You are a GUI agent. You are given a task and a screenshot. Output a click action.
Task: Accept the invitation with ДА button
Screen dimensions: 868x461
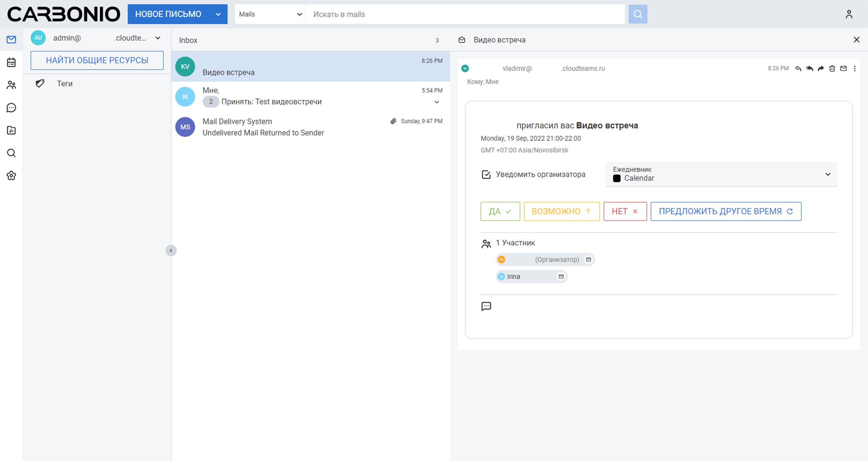tap(500, 211)
